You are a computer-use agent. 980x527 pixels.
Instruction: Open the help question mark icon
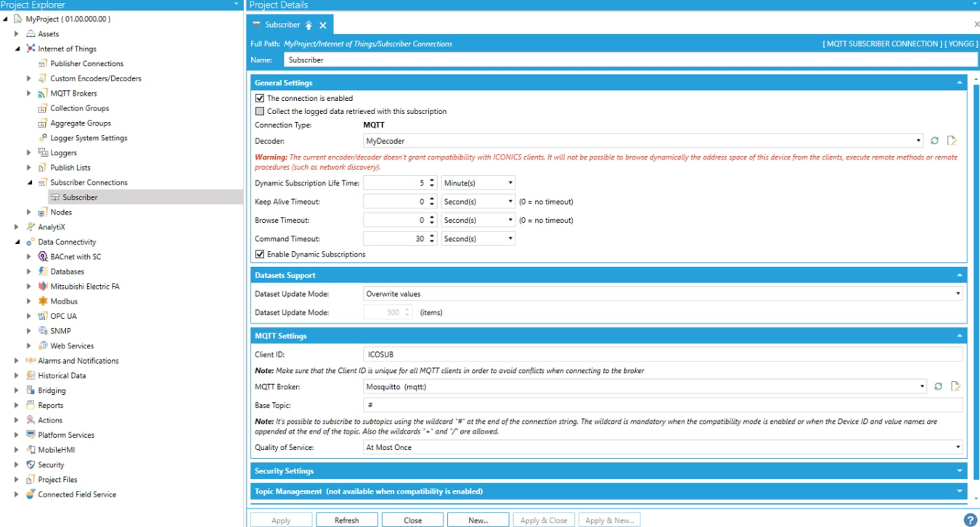click(970, 520)
